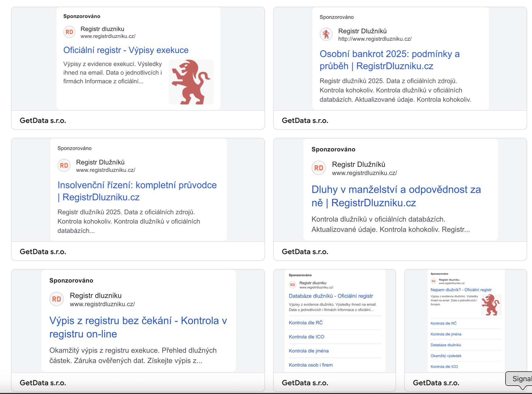Click the RD logo in 'Insolvenční řízení' ad
The height and width of the screenshot is (394, 532).
64,165
